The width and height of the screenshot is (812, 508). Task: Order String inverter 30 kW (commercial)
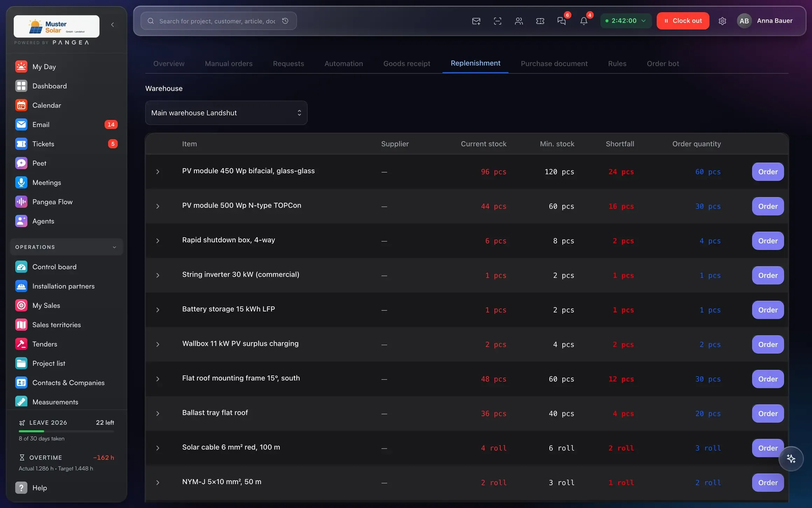[768, 275]
